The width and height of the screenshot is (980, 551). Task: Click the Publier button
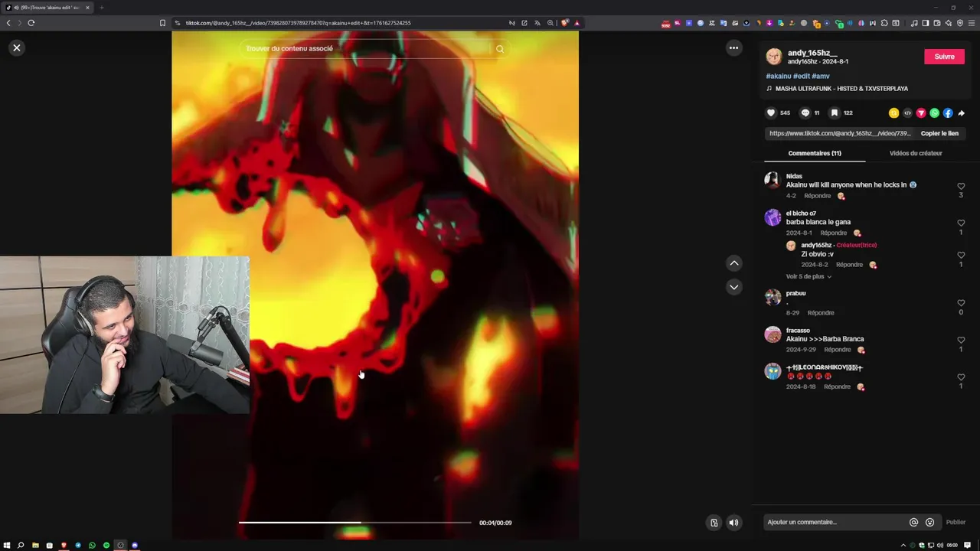pyautogui.click(x=955, y=522)
